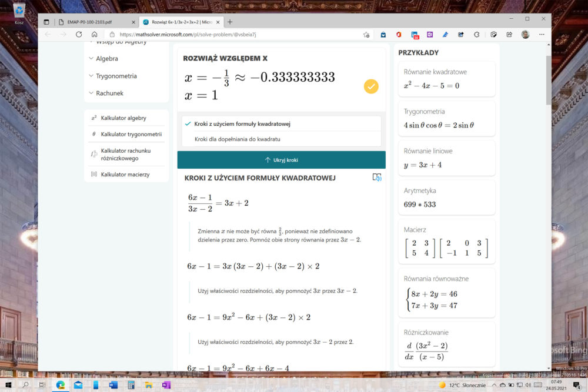Open the Macierz example card

point(447,242)
